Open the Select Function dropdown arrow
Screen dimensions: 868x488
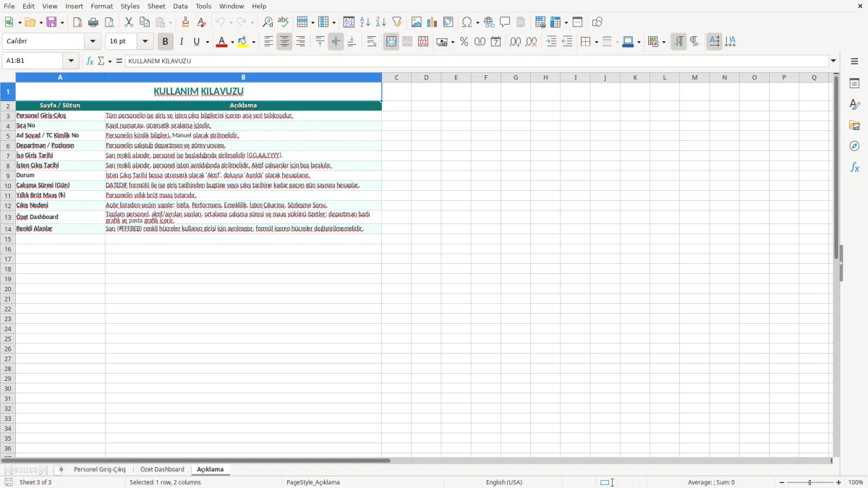click(x=109, y=61)
